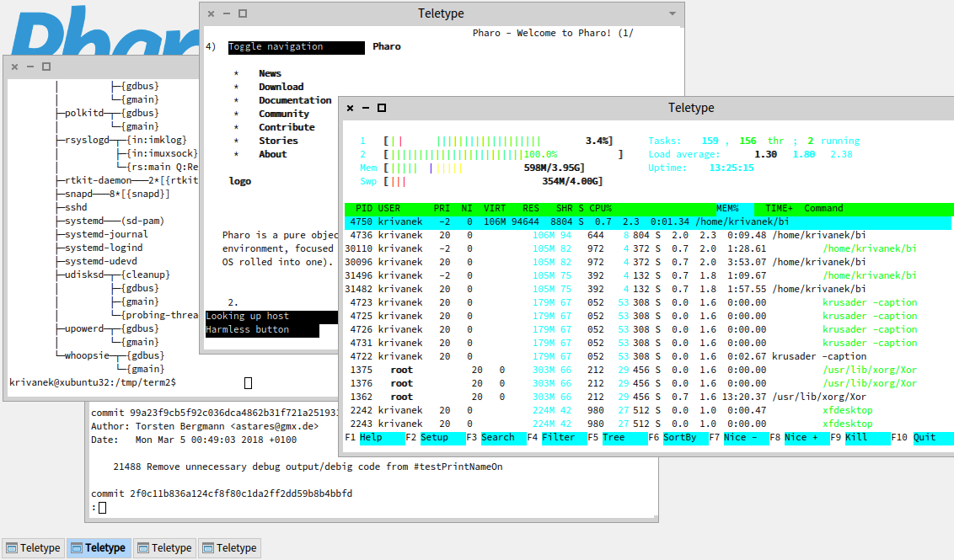The height and width of the screenshot is (560, 954).
Task: Switch to the fourth Teletype taskbar button
Action: (230, 548)
